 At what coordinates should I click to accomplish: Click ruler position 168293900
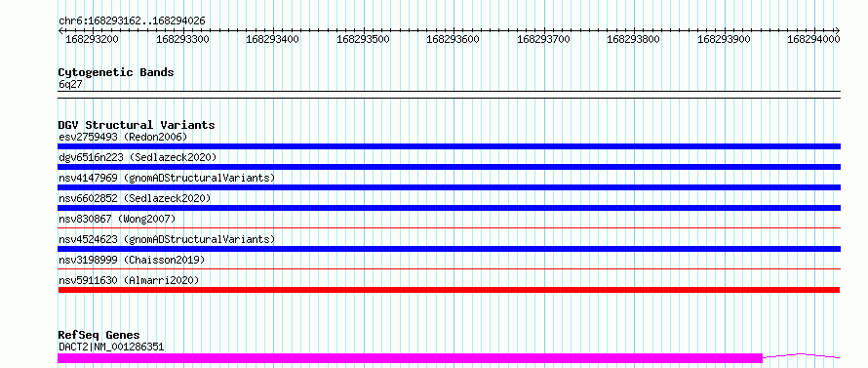[724, 39]
